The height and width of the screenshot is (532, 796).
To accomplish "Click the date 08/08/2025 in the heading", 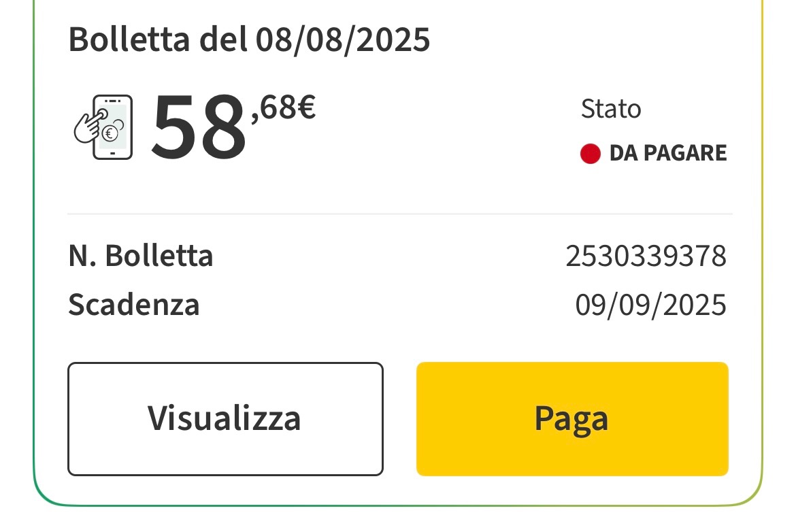I will 343,39.
